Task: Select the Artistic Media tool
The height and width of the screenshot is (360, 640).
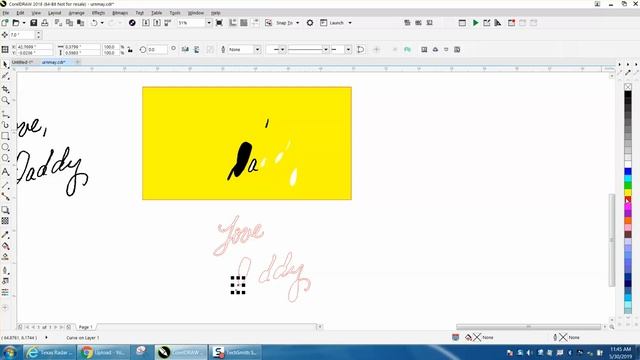Action: coord(5,125)
